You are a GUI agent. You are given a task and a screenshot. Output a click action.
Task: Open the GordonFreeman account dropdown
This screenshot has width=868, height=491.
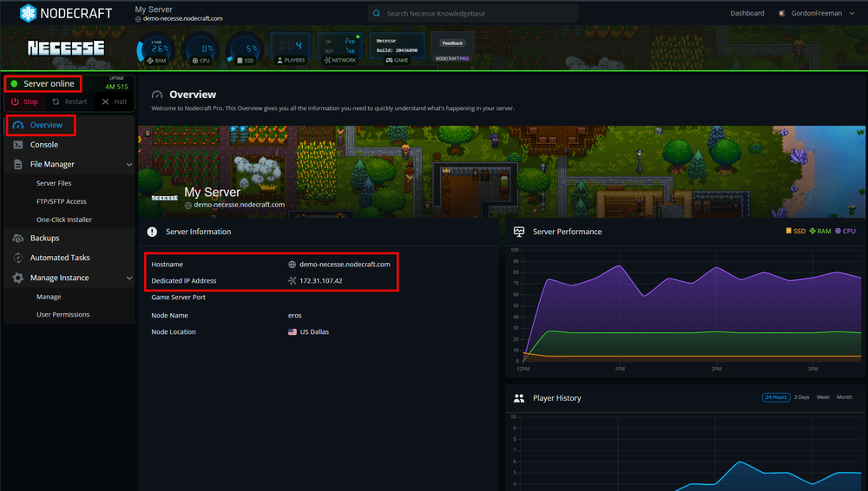(816, 13)
